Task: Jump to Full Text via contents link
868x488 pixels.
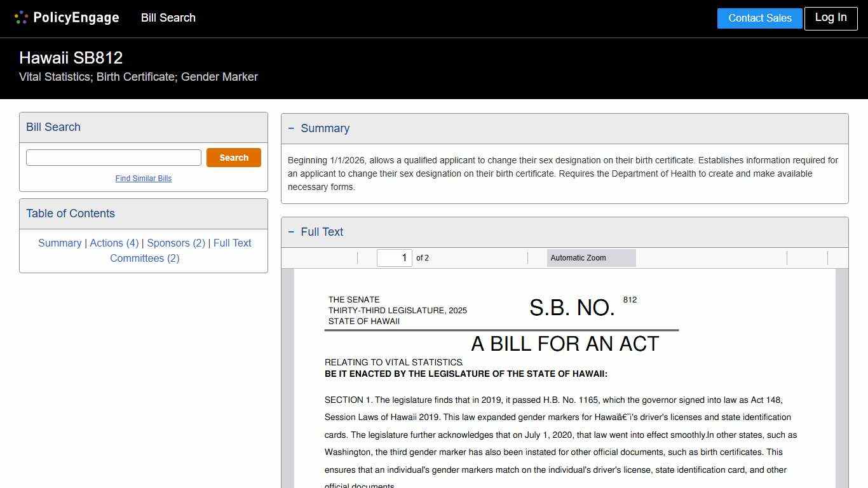Action: pos(233,243)
